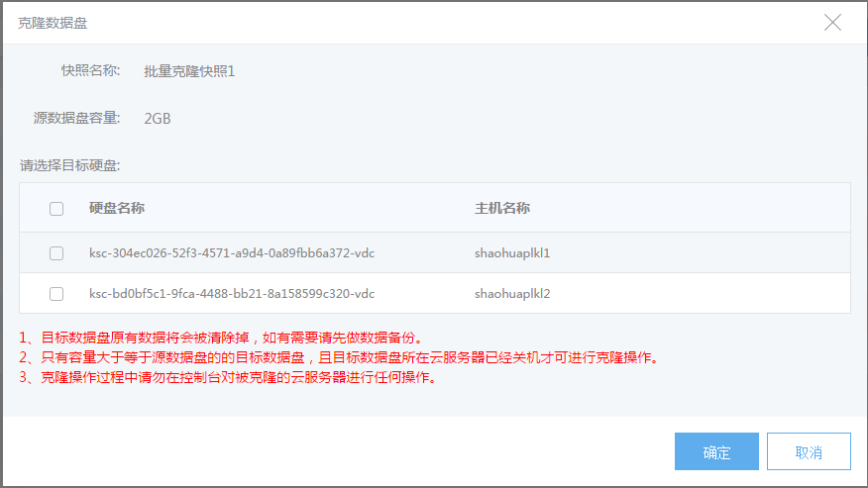Select disk name ksc-bd0bf5c1-9fca-4488-bb21-8a158599c320-vdc
The width and height of the screenshot is (868, 488).
(x=232, y=294)
